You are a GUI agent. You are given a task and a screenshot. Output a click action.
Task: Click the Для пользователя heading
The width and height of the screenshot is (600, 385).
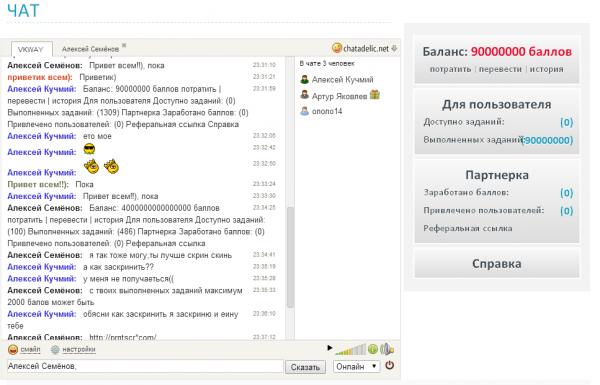(496, 104)
